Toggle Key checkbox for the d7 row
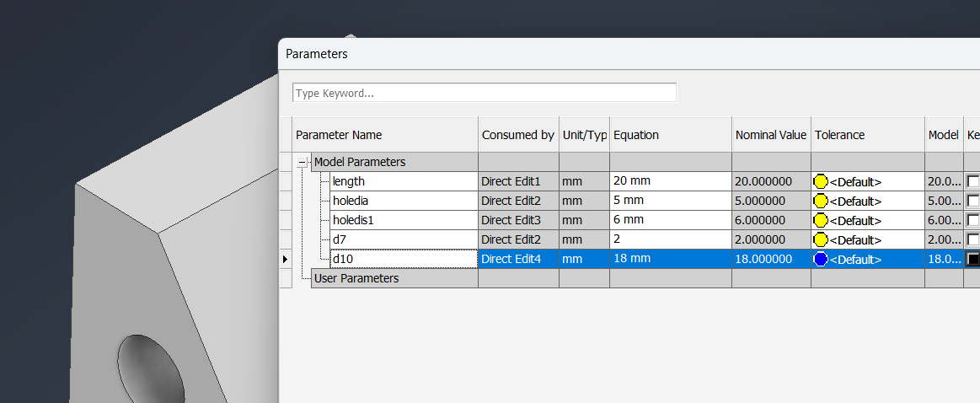 coord(973,239)
